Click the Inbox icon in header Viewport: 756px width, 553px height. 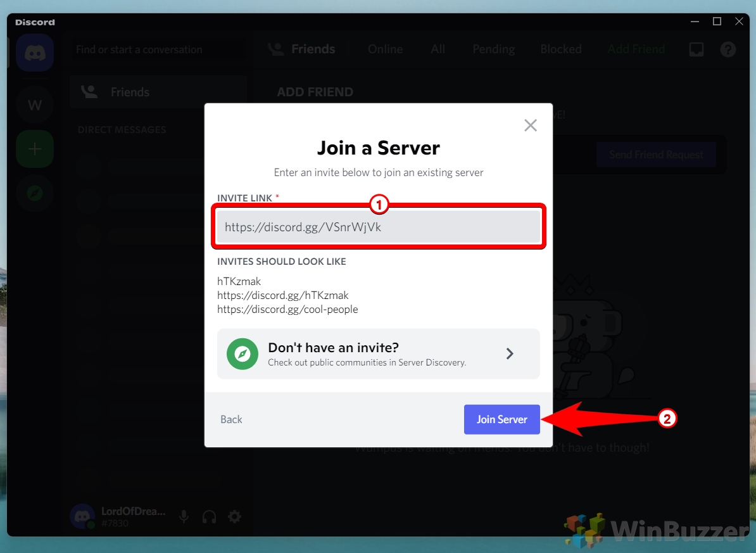[x=696, y=49]
